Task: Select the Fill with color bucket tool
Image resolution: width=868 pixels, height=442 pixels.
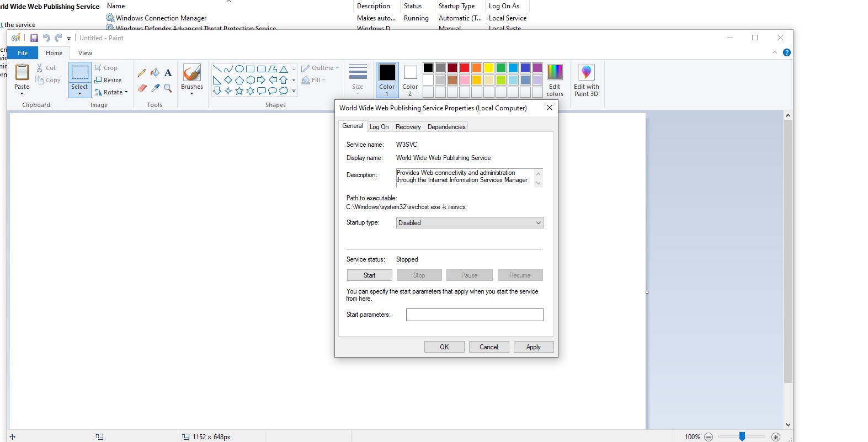Action: (x=155, y=73)
